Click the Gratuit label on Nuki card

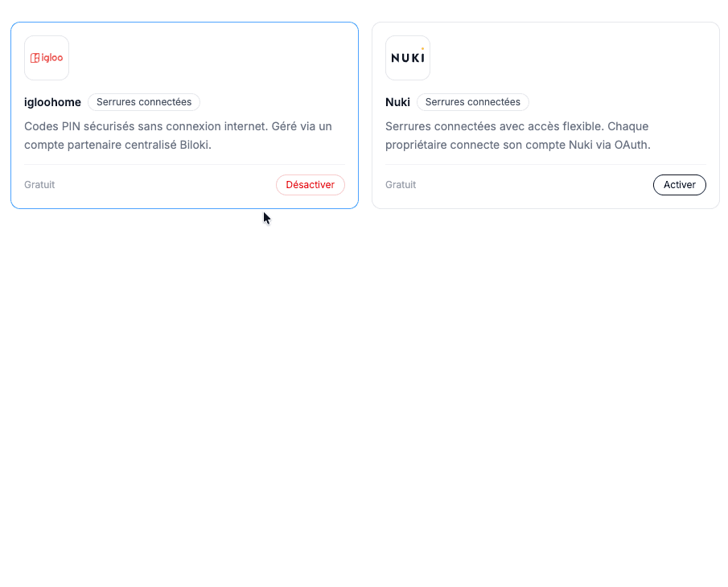coord(401,185)
